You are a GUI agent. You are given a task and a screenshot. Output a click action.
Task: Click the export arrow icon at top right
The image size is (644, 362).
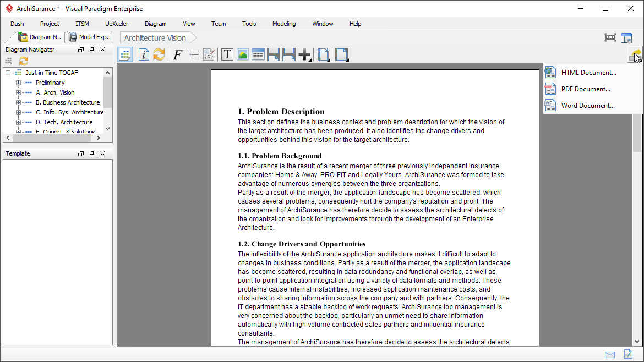coord(635,55)
